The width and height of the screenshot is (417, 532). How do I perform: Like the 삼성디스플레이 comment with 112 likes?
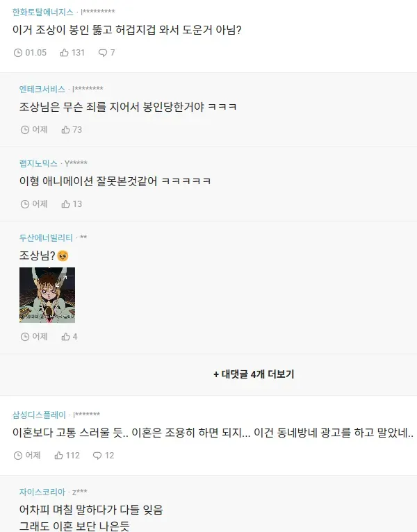pos(67,456)
